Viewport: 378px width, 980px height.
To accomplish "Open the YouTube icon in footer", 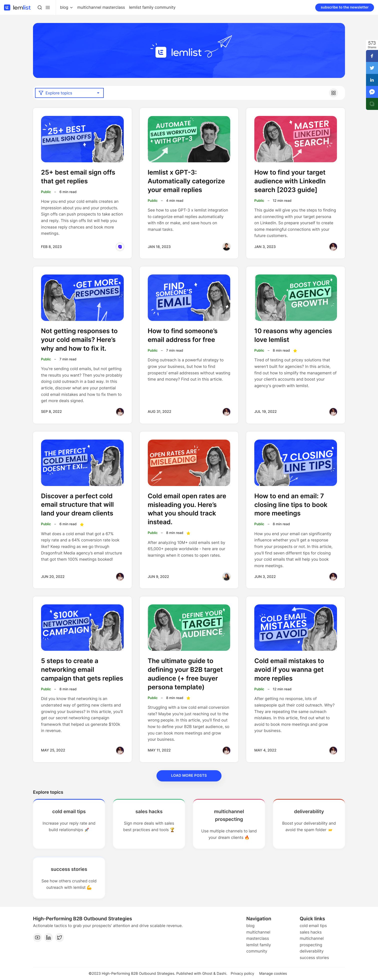I will 37,937.
